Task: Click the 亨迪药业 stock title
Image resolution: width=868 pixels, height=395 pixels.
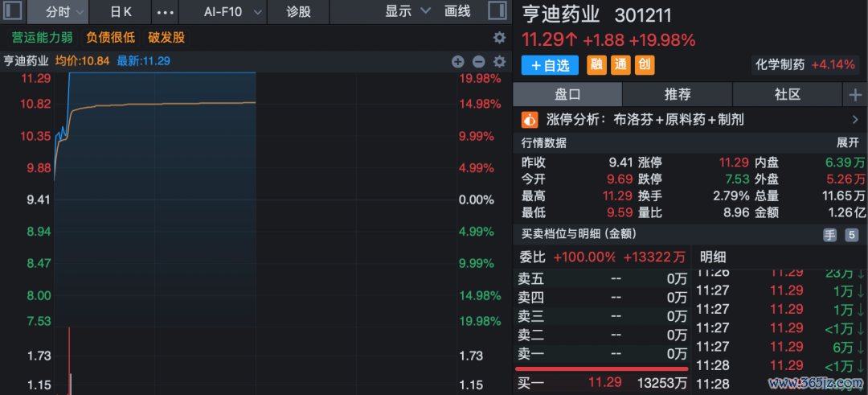Action: tap(560, 14)
